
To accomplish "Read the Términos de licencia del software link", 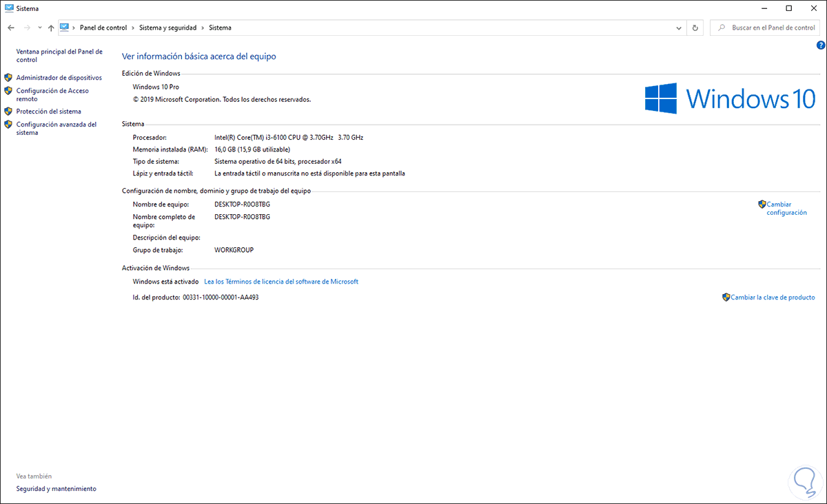I will point(281,282).
